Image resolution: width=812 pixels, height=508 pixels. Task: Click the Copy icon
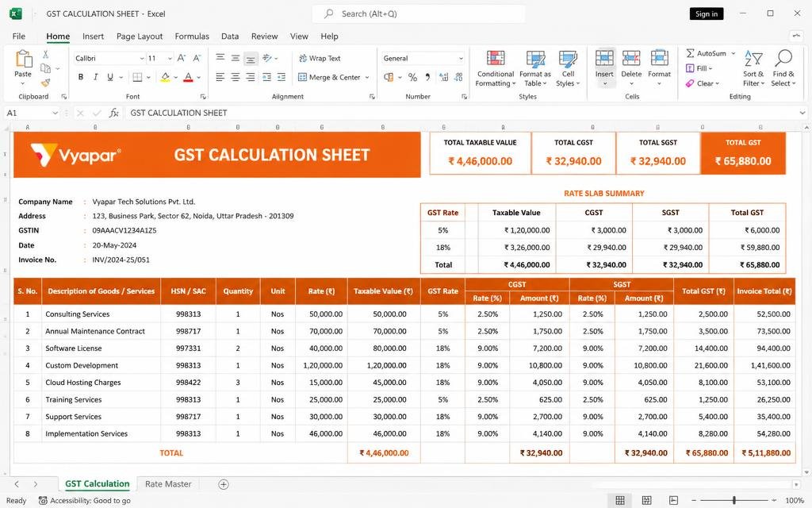click(45, 68)
